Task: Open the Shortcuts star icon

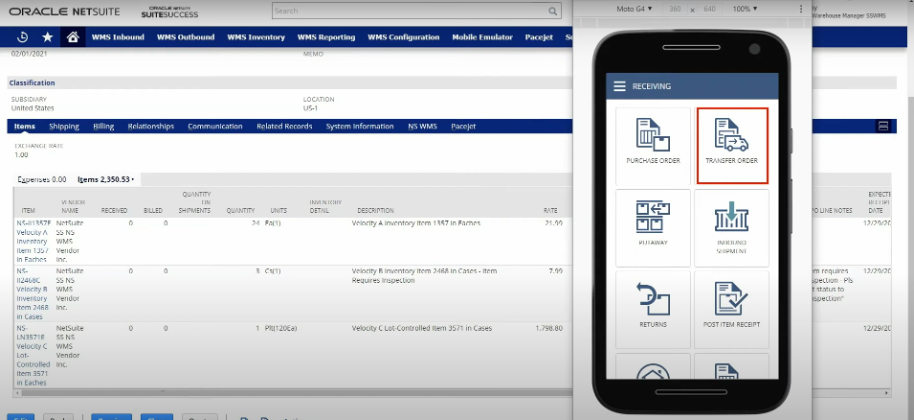Action: click(x=48, y=37)
